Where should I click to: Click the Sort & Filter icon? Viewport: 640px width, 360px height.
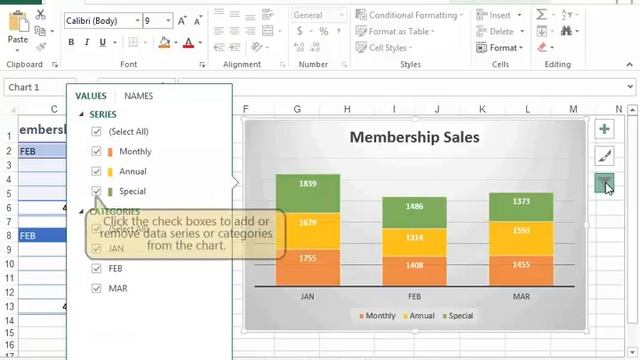(x=567, y=15)
